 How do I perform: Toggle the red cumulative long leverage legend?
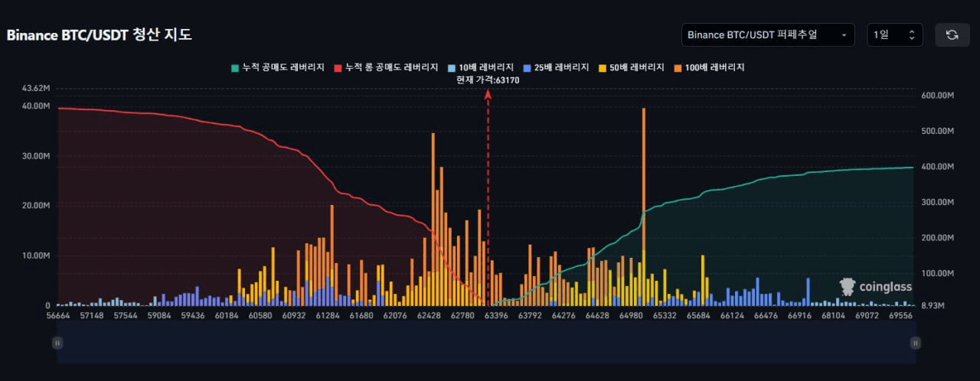386,67
